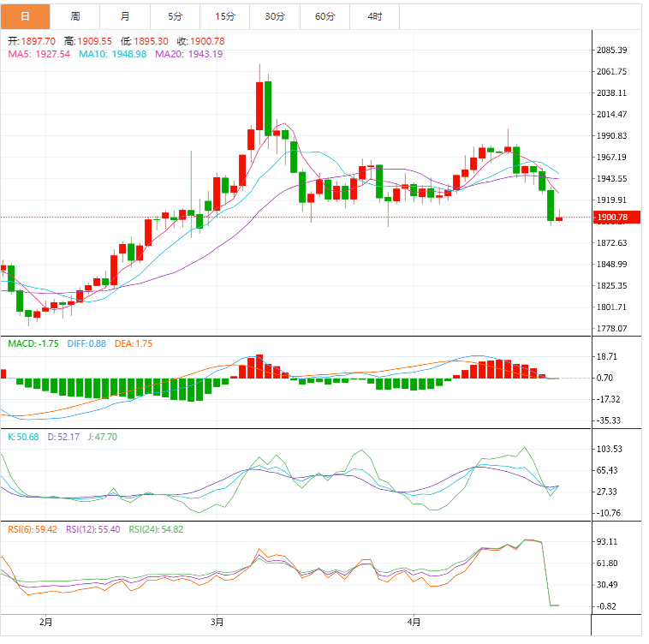Click the DEA: 1.75 indicator label
The width and height of the screenshot is (649, 644).
coord(134,344)
